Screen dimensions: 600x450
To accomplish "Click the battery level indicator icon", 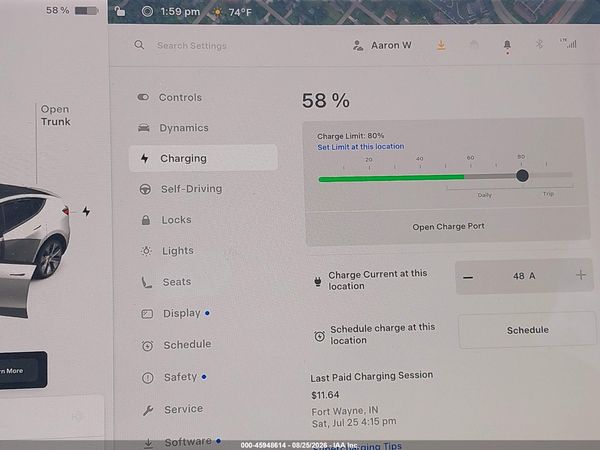I will point(86,10).
